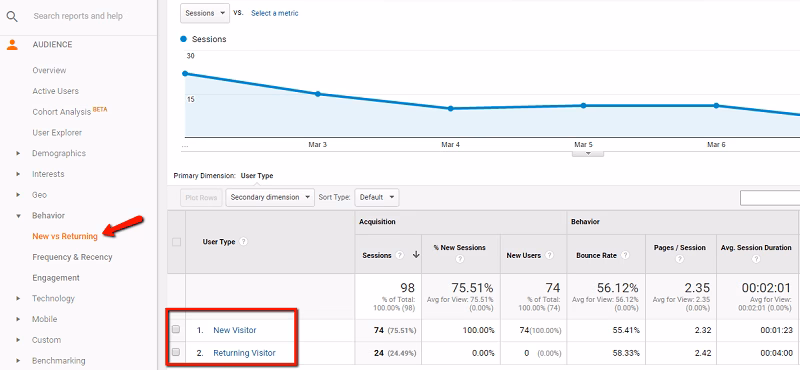
Task: Click help icon next to New Users
Action: coord(549,255)
